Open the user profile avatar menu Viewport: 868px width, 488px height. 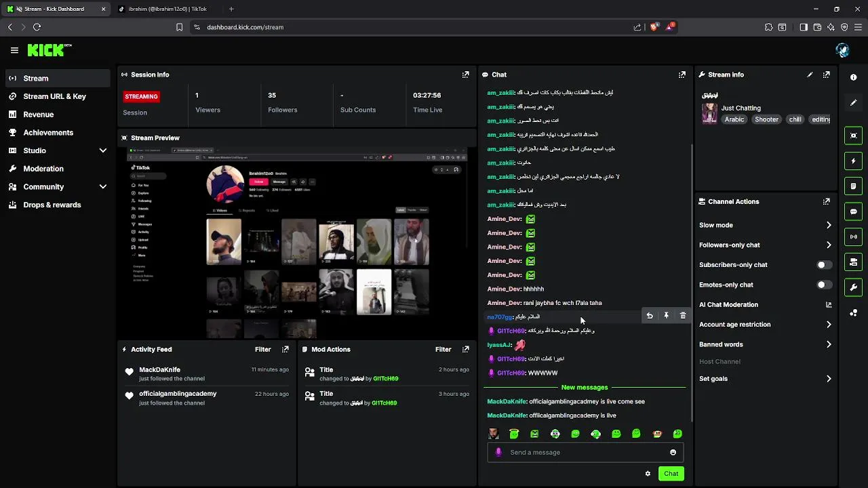point(842,50)
